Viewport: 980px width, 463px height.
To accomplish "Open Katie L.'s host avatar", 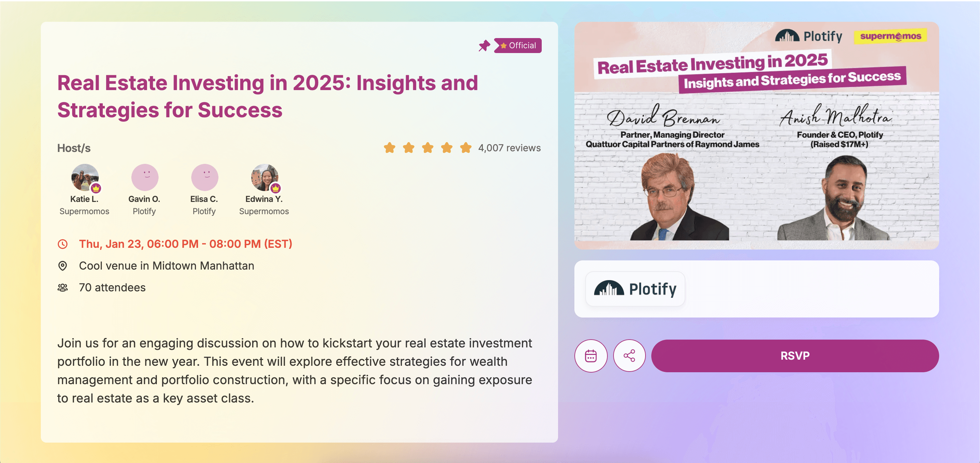I will (x=85, y=177).
